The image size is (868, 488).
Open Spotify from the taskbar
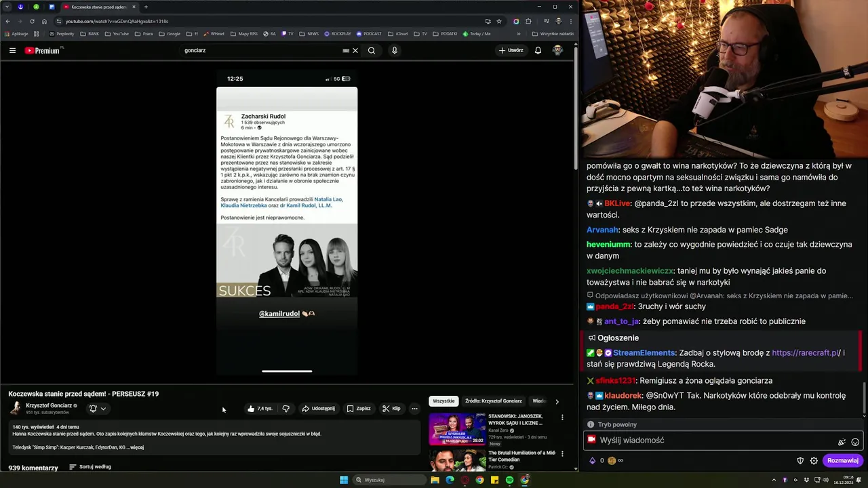[509, 480]
